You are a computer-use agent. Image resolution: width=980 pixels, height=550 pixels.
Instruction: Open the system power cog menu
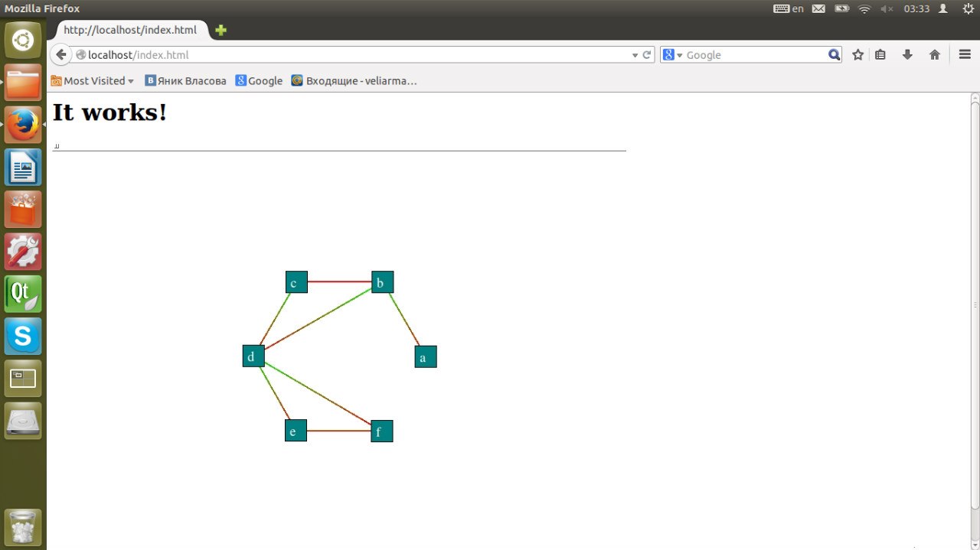tap(967, 8)
